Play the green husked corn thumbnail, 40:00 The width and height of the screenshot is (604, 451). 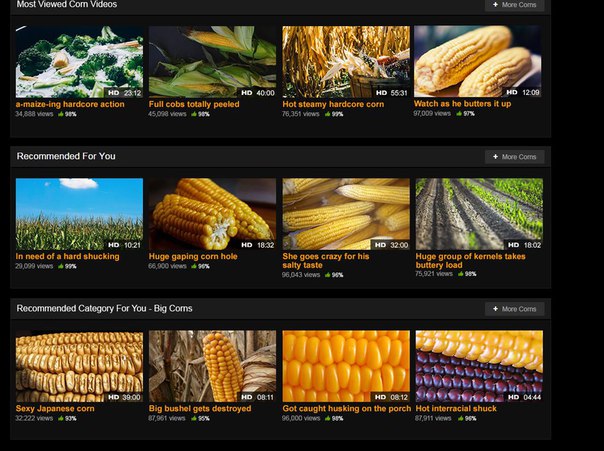point(212,62)
